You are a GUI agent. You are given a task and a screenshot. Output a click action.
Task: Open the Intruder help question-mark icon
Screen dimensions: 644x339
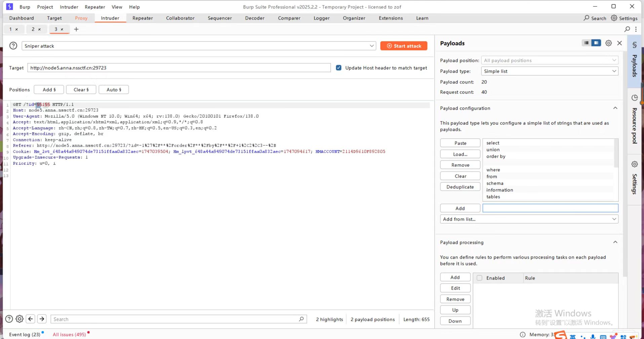(x=13, y=46)
